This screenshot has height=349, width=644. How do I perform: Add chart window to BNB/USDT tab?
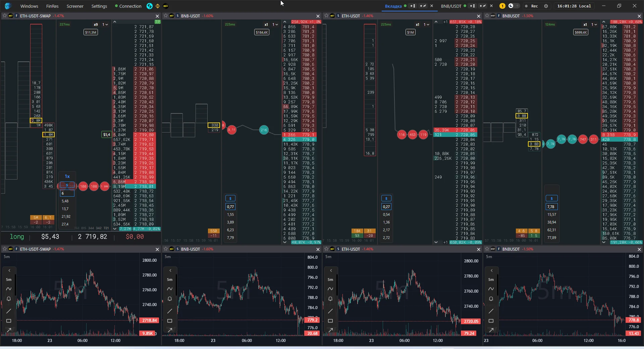point(483,6)
